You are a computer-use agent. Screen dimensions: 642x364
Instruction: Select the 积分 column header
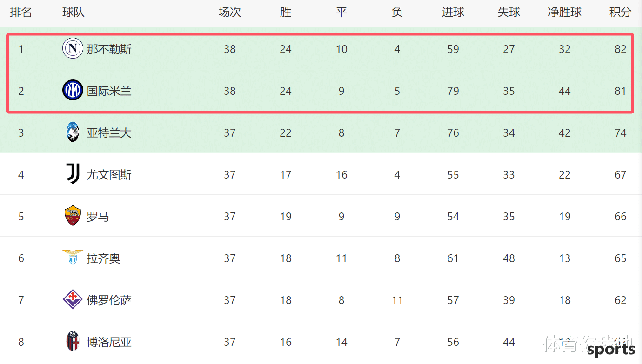pyautogui.click(x=621, y=12)
